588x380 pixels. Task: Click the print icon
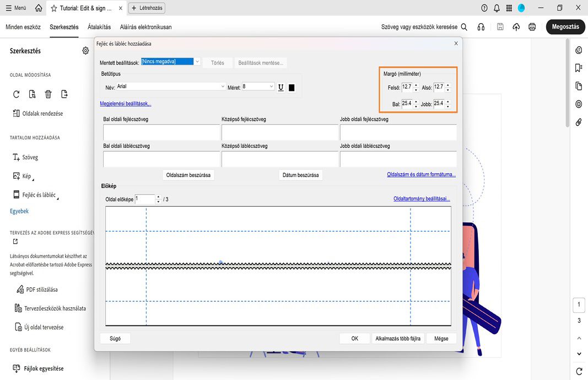pos(532,27)
